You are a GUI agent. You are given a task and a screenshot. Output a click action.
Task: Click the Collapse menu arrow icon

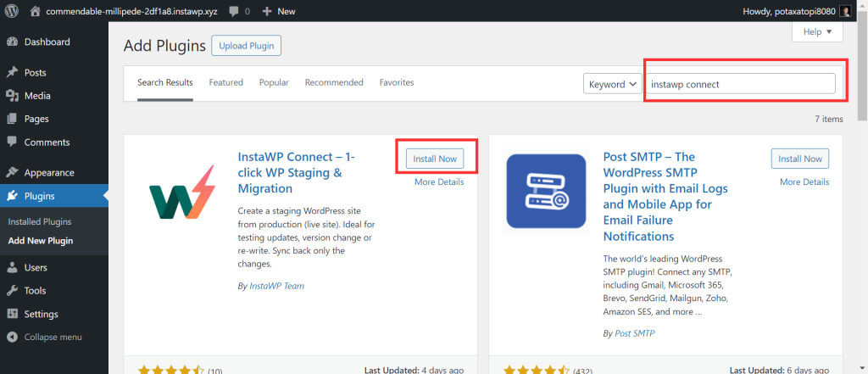(12, 337)
